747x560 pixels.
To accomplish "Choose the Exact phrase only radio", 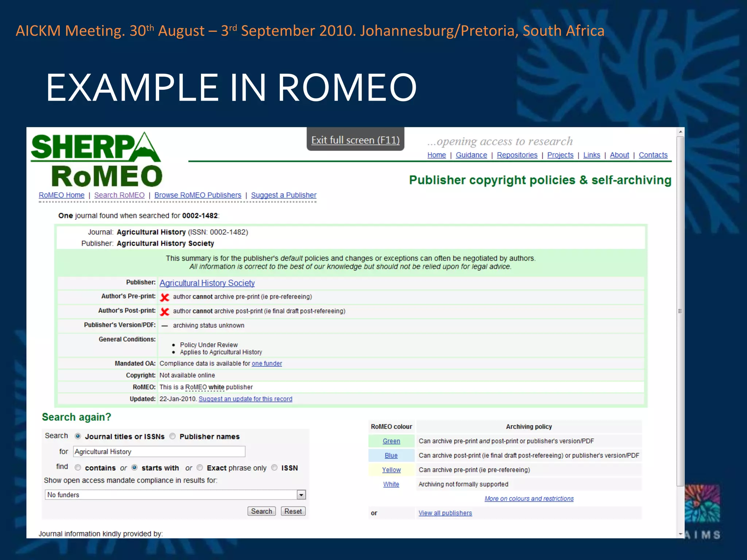I will pyautogui.click(x=200, y=467).
